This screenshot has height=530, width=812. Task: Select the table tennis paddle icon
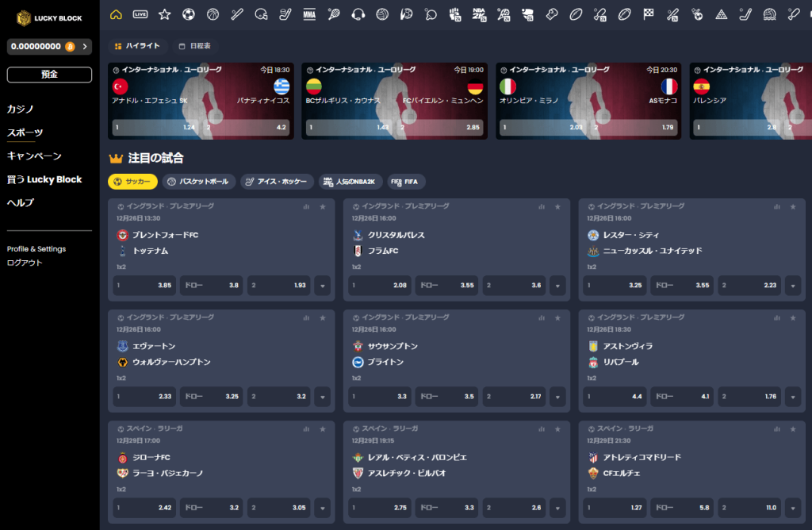(431, 14)
